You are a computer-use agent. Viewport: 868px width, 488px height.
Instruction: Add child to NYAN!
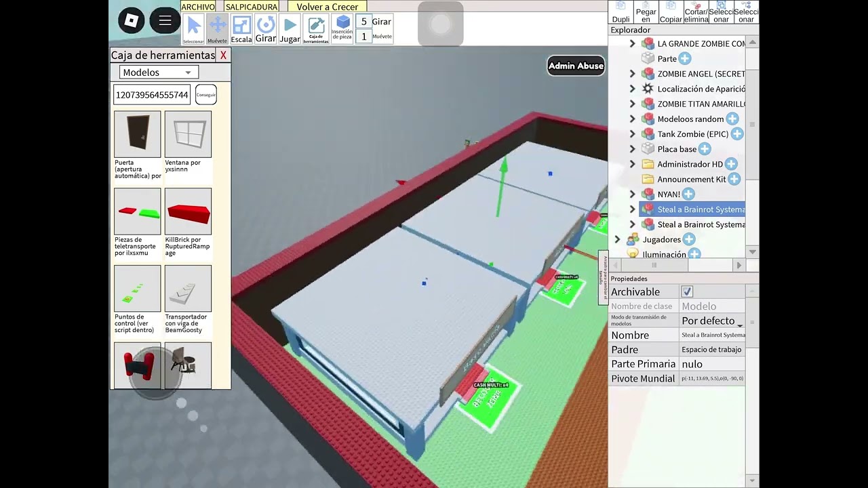tap(688, 195)
